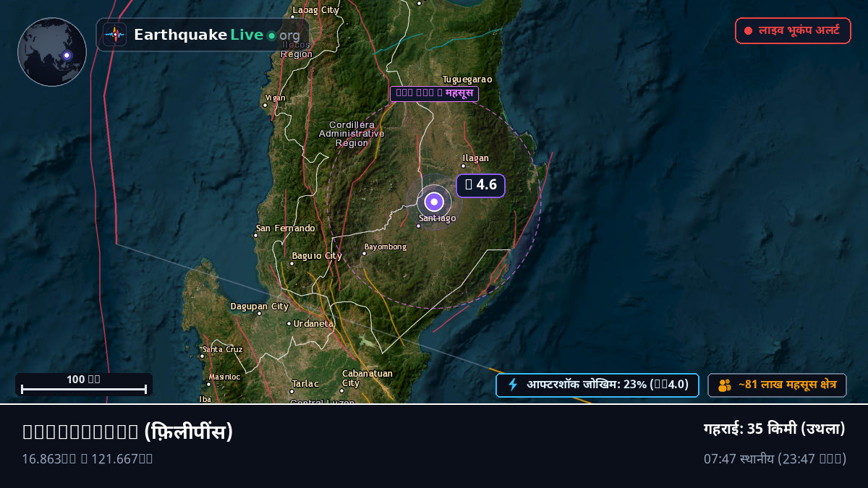Click the red live alert dot
This screenshot has height=488, width=868.
[748, 31]
